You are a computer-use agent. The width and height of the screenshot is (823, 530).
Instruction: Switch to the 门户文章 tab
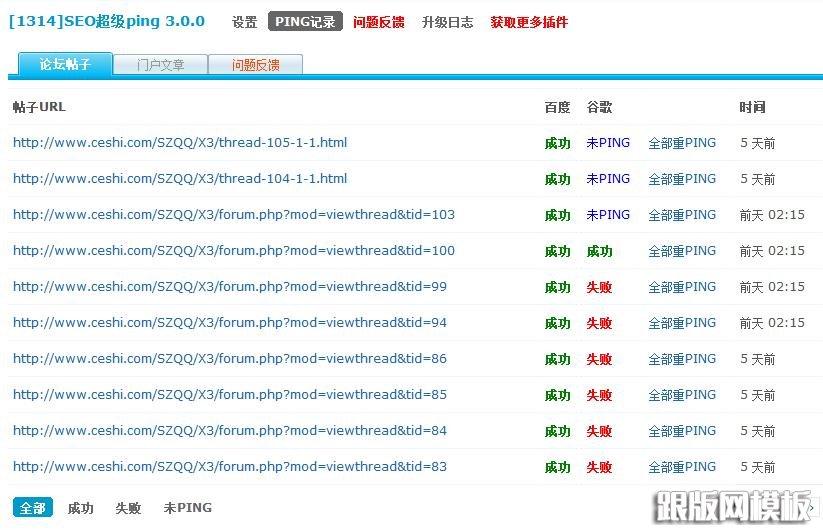coord(160,65)
